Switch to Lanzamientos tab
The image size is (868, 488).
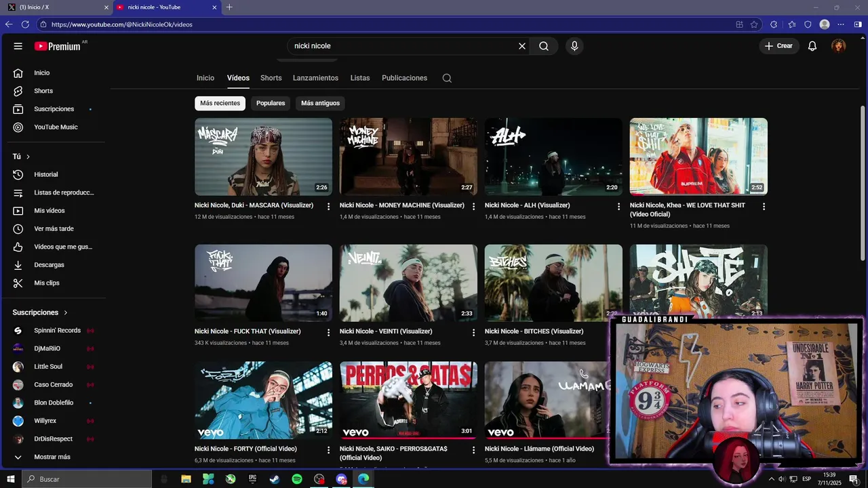pyautogui.click(x=315, y=78)
